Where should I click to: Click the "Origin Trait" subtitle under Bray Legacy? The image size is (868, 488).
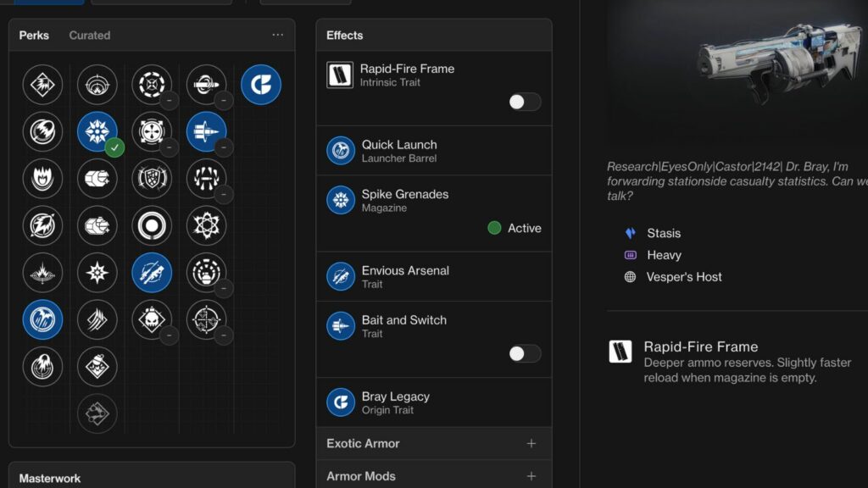pos(387,410)
